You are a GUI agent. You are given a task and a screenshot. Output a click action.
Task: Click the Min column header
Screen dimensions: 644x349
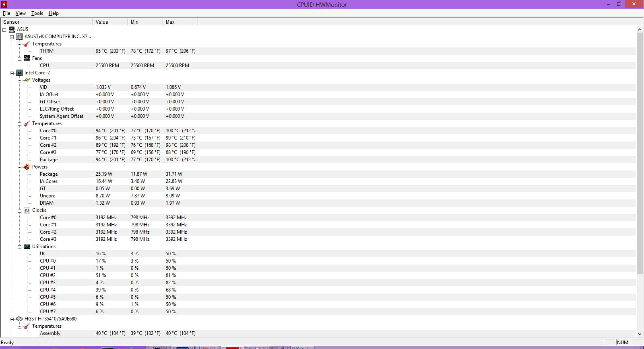coord(145,22)
